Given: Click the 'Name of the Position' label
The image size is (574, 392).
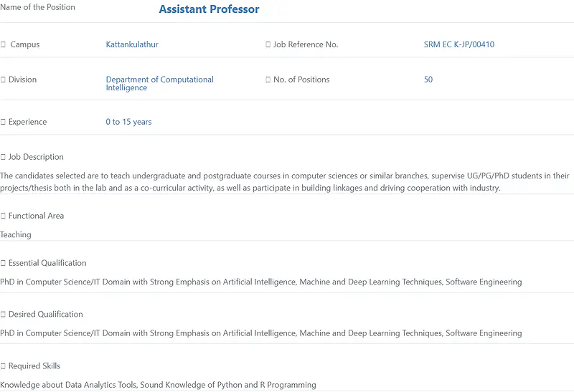Looking at the screenshot, I should click(37, 7).
